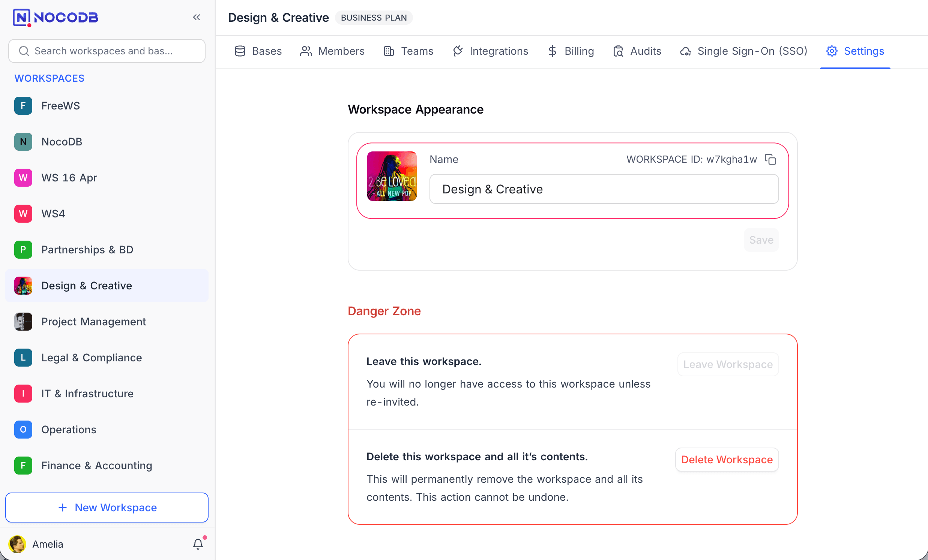Open the notifications bell
Screen dimensions: 928x560
coord(198,544)
